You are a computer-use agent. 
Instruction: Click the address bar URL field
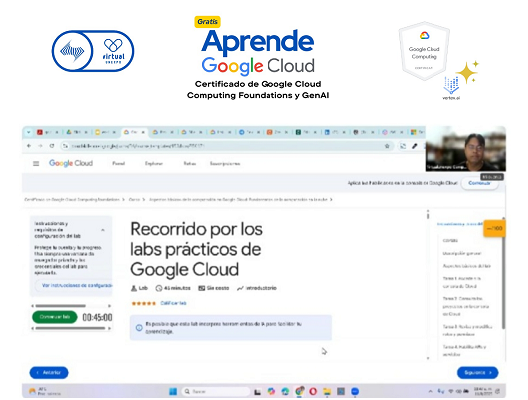226,146
